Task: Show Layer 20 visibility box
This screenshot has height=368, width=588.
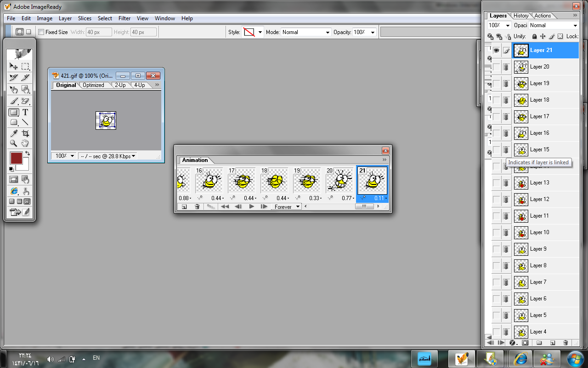Action: pos(496,67)
